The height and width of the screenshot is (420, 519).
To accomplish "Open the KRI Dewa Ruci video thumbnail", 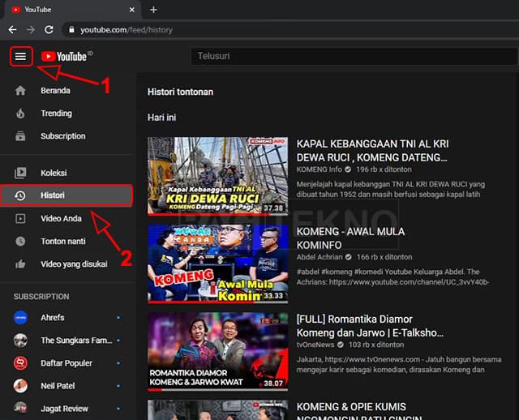I will (x=218, y=175).
